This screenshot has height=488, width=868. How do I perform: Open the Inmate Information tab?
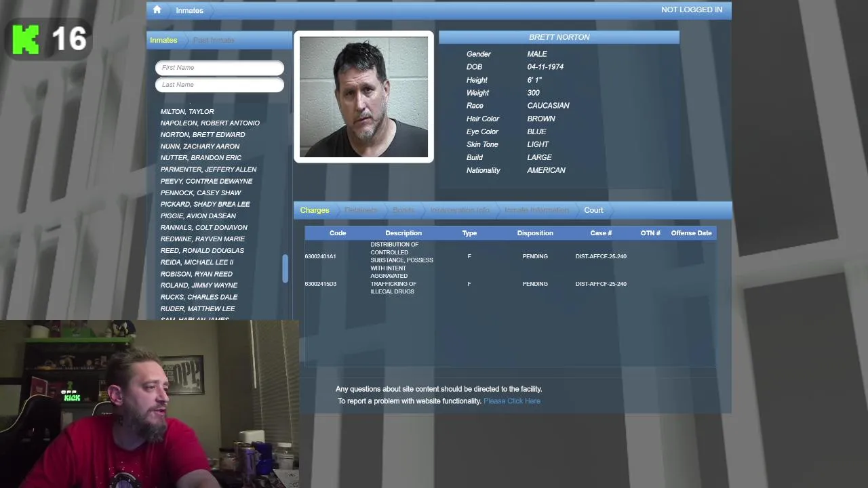coord(536,210)
